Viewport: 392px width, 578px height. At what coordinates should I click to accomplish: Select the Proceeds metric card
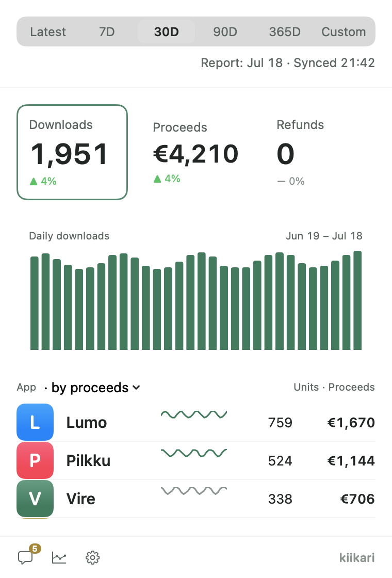pos(196,152)
